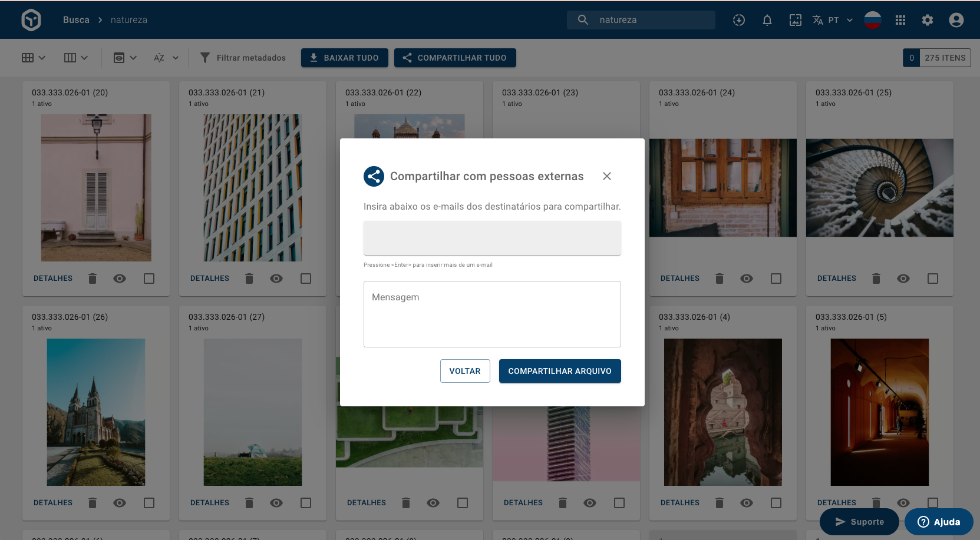Select checkbox for 033.333.026-01 (27)
This screenshot has width=980, height=540.
[x=306, y=503]
